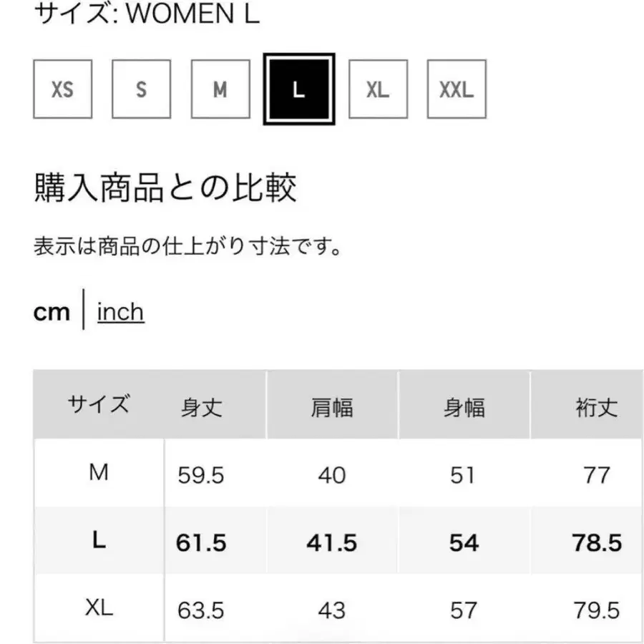
Task: Select the XXL size option
Action: click(x=457, y=89)
